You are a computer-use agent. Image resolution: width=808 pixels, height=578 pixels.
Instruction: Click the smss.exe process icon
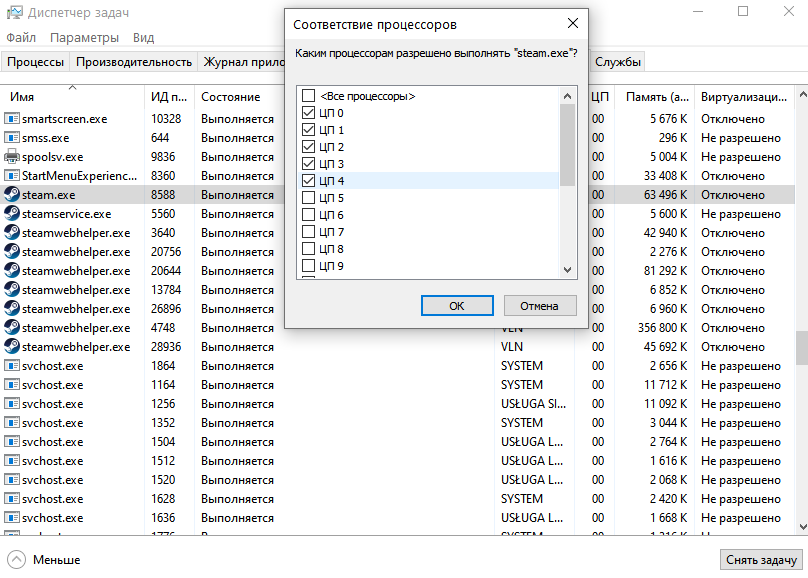point(12,138)
